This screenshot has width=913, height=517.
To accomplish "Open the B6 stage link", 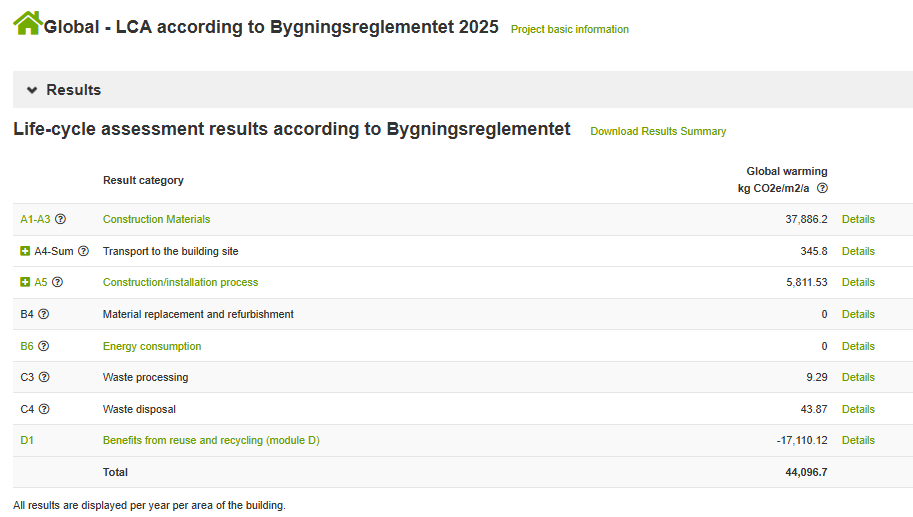I will tap(27, 346).
